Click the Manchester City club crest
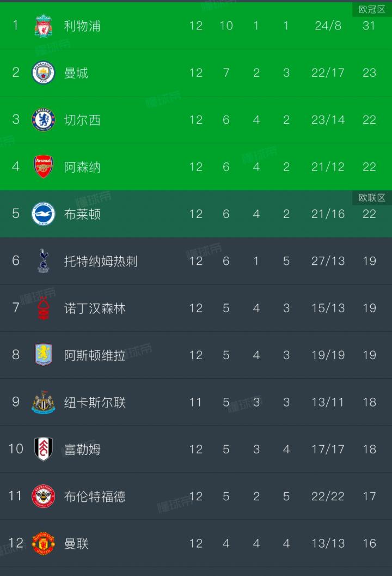 click(43, 73)
